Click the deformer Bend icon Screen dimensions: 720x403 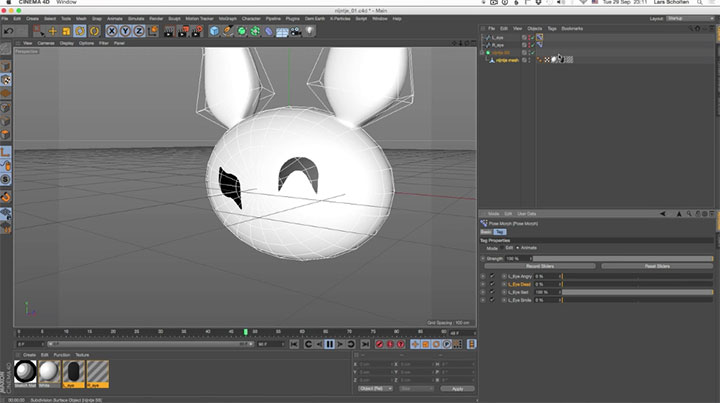269,31
